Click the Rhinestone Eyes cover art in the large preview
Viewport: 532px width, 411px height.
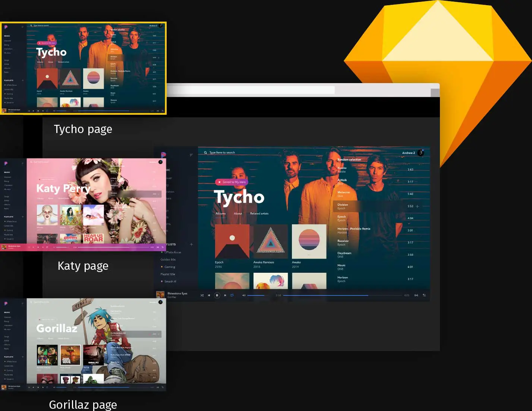(x=160, y=295)
